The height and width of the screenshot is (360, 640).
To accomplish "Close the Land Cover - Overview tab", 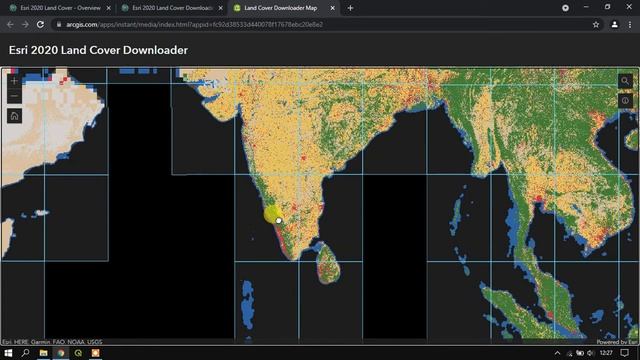I will pos(109,8).
